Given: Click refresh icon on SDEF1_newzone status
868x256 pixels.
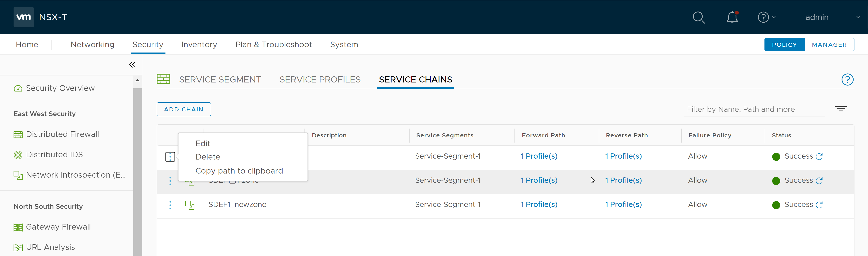Looking at the screenshot, I should (x=819, y=205).
